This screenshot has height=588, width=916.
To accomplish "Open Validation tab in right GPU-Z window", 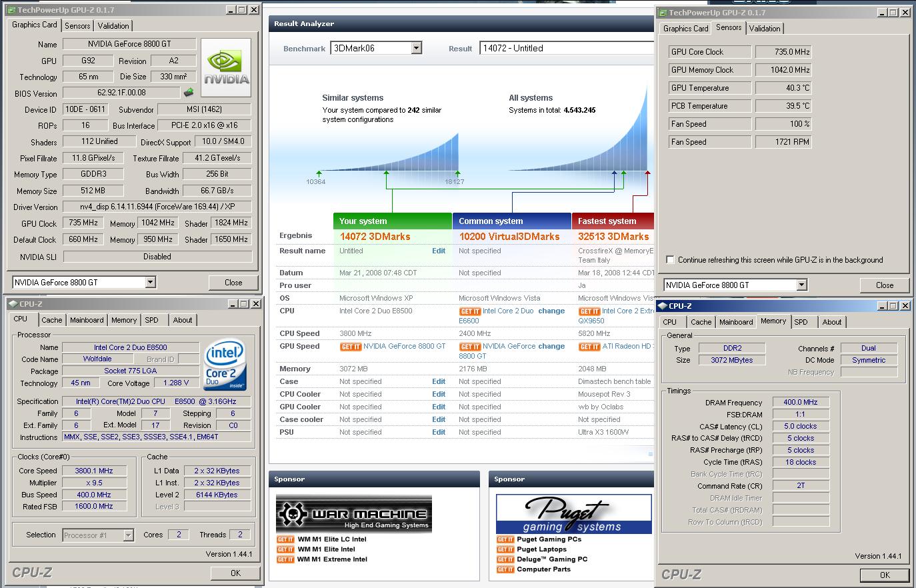I will [765, 29].
